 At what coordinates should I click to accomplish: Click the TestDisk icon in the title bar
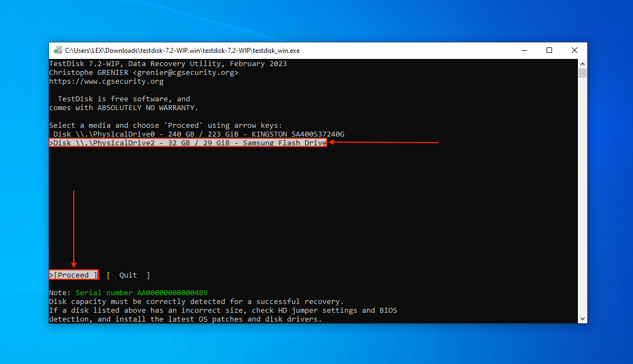click(58, 50)
